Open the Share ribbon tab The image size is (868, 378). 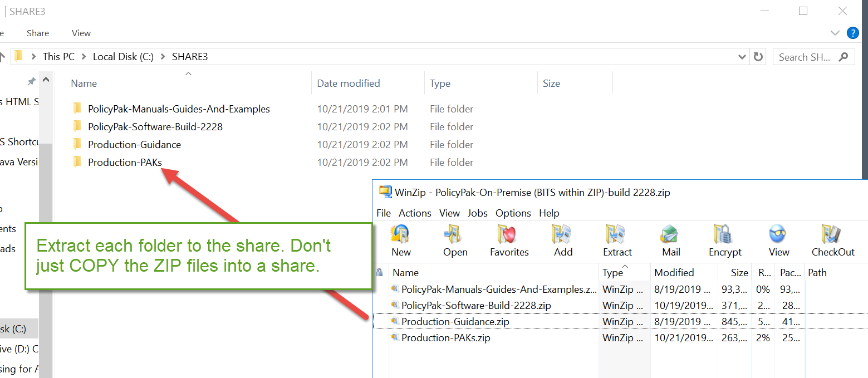pos(38,33)
